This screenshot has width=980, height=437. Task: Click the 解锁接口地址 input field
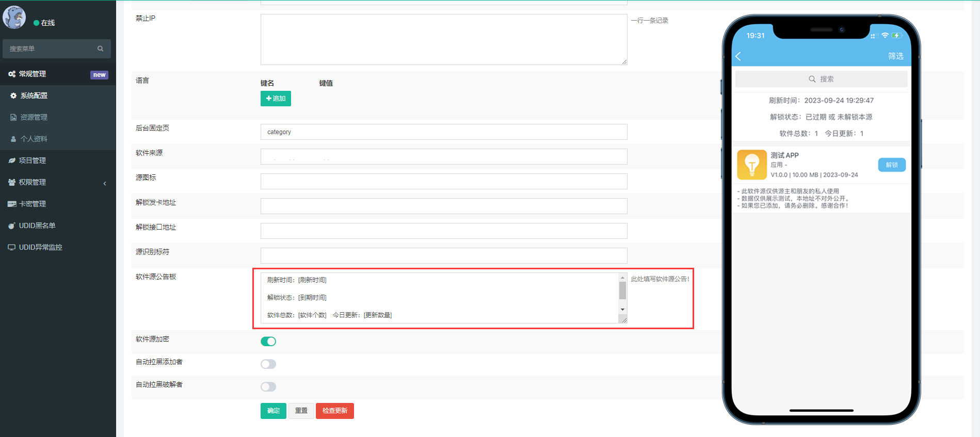[444, 231]
